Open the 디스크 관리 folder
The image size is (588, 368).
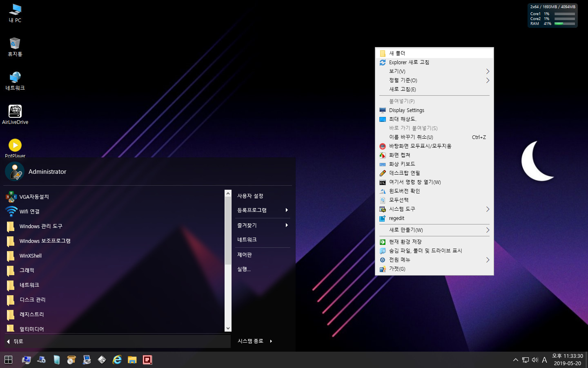[x=114, y=300]
